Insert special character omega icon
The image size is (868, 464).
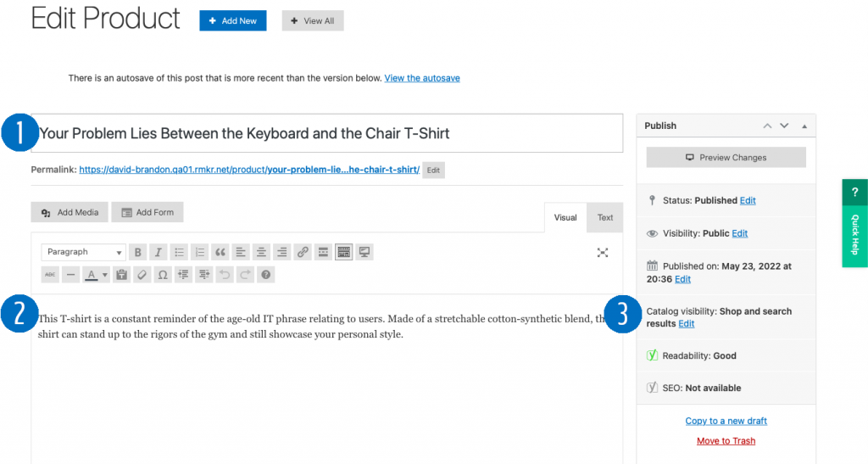point(163,275)
